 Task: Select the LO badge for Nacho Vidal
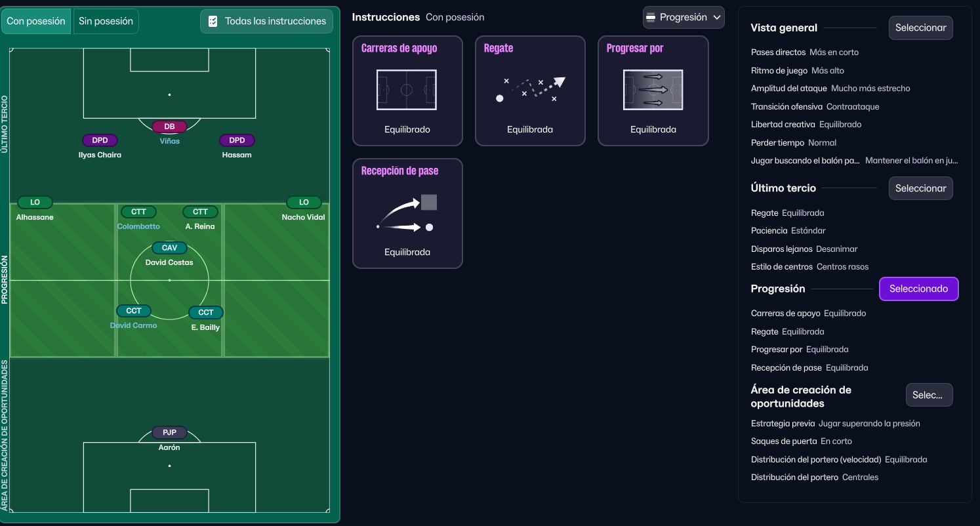point(304,203)
